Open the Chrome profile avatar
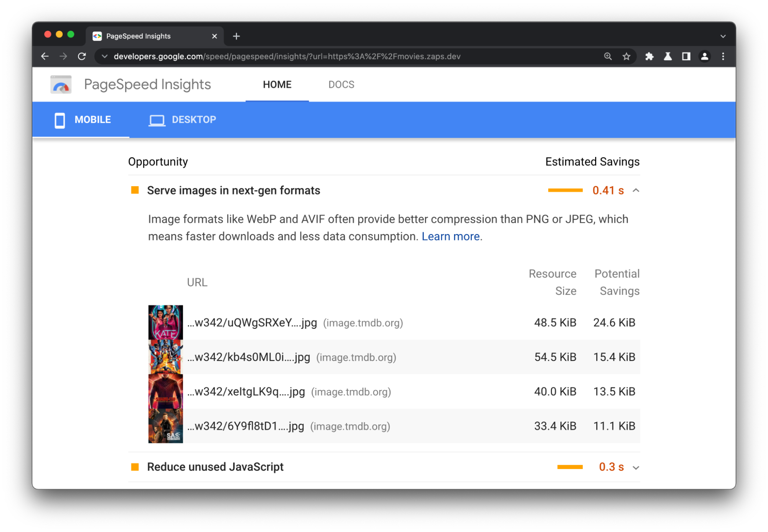 coord(705,56)
